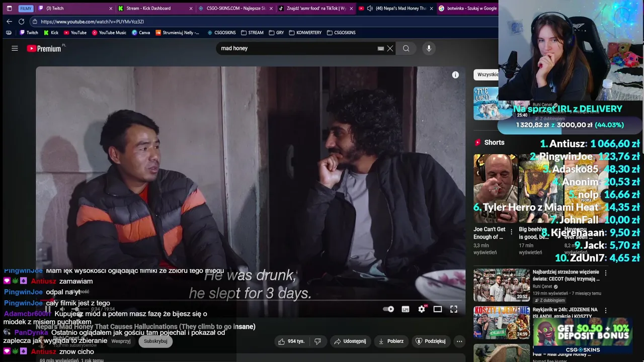Open the tab search icon at far left
Image resolution: width=644 pixels, height=362 pixels.
(9, 8)
